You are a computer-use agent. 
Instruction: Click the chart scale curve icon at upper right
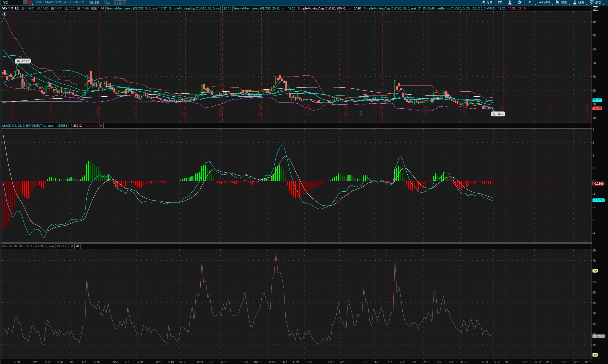pos(595,9)
